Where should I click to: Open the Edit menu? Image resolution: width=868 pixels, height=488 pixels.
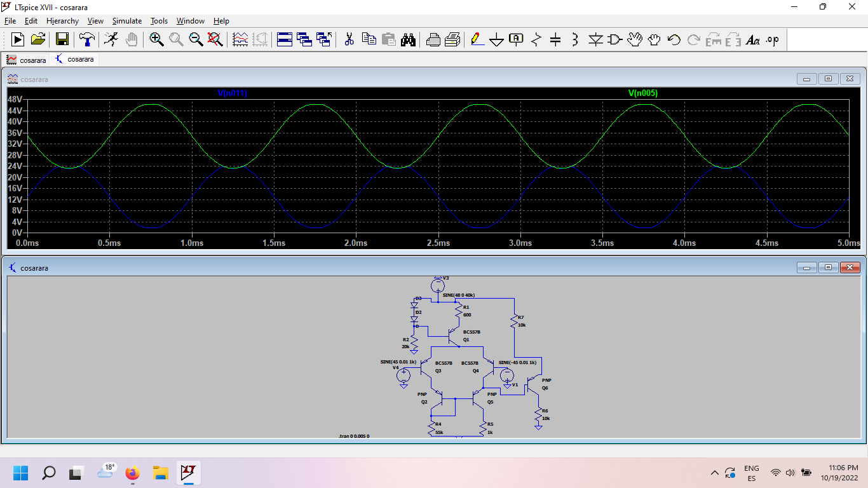pos(31,21)
